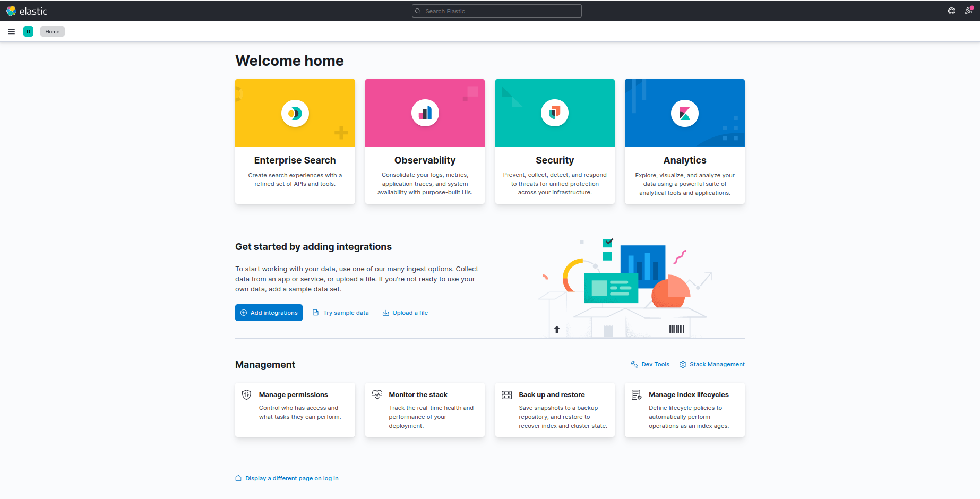Viewport: 980px width, 499px height.
Task: Open the Observability solution icon
Action: click(x=425, y=113)
